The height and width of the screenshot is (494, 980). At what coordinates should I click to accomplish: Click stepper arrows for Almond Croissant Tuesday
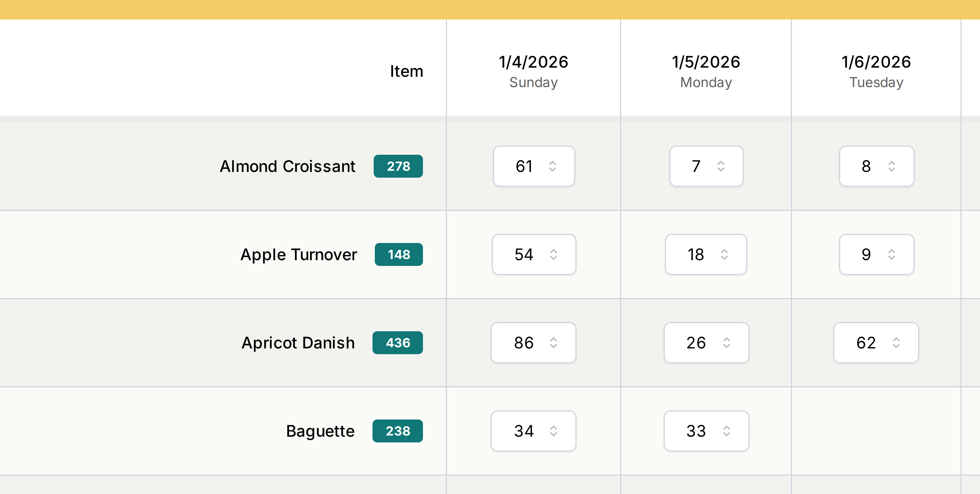point(891,166)
